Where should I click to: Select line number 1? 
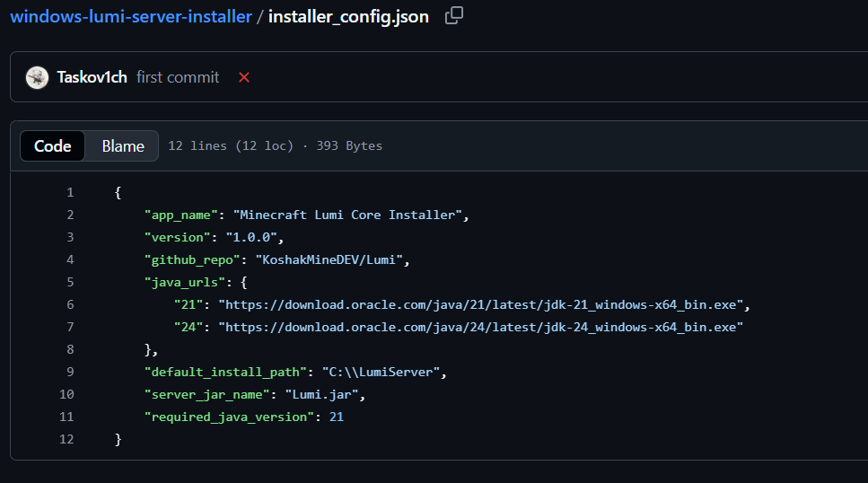point(69,192)
